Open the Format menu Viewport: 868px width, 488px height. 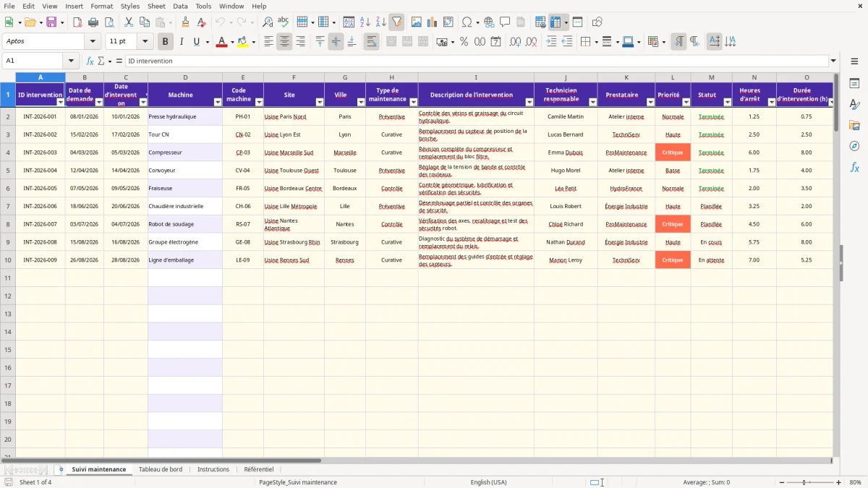coord(102,6)
